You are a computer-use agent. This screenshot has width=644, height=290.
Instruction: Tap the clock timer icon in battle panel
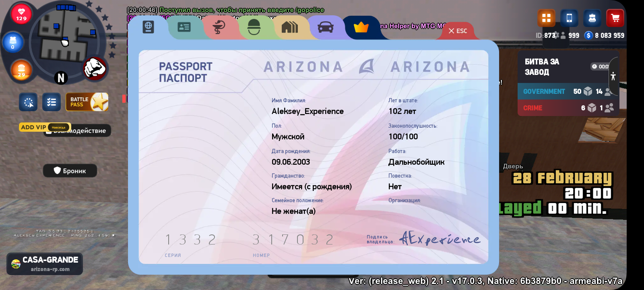point(594,66)
